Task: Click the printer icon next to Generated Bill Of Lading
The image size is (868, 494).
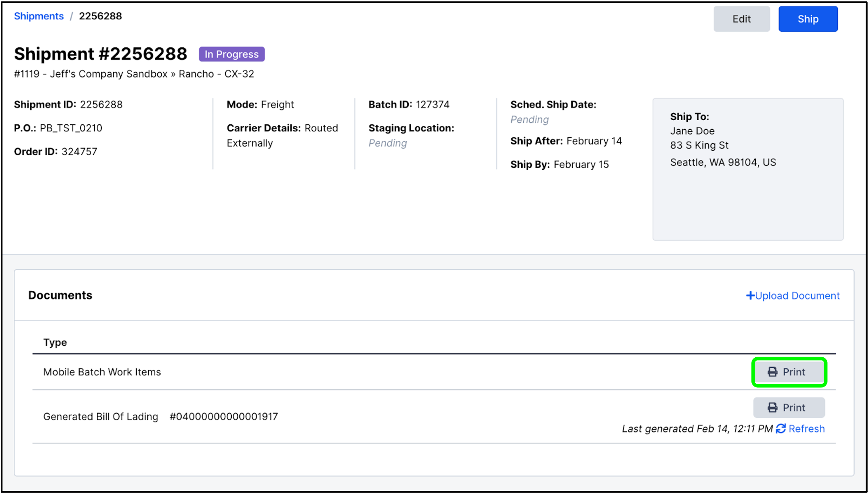Action: click(x=772, y=407)
